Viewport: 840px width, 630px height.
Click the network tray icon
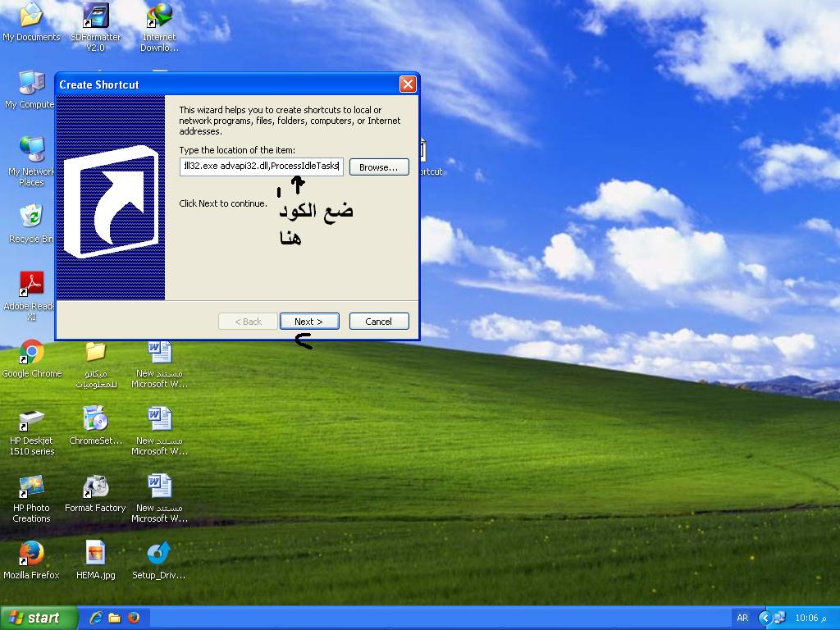tap(779, 619)
